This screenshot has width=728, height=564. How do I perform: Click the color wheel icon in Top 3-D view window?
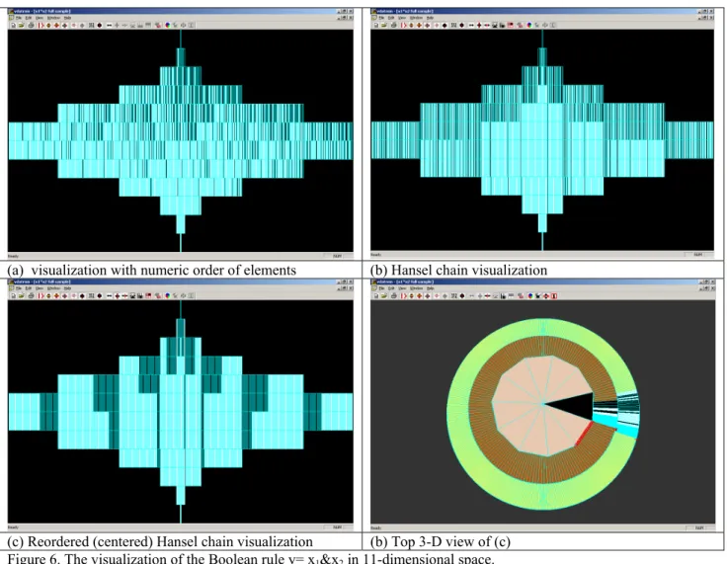(530, 295)
